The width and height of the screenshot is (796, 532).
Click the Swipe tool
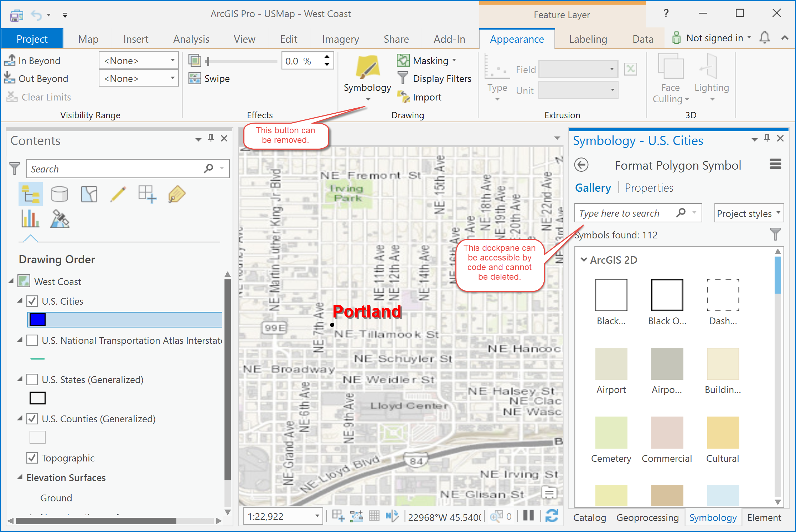tap(209, 78)
